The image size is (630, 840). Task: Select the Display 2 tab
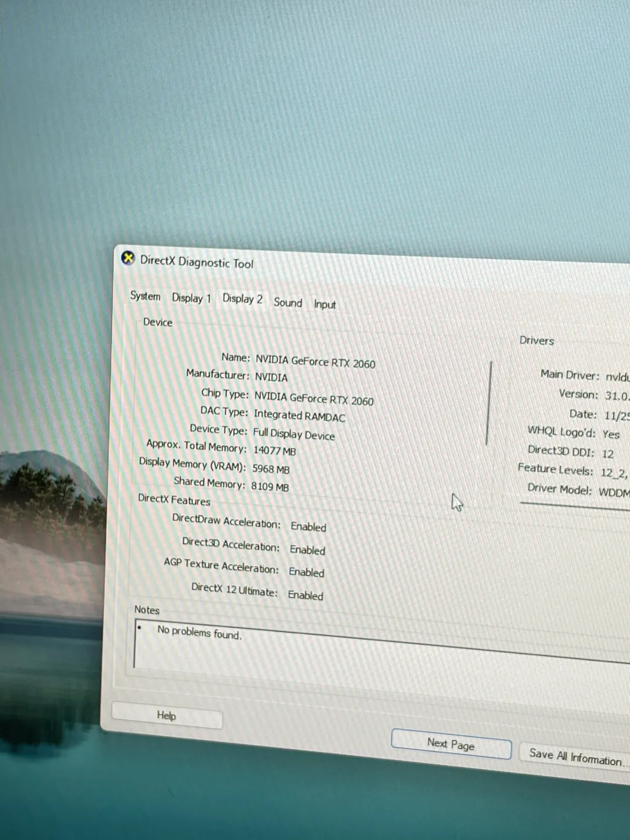click(x=242, y=299)
